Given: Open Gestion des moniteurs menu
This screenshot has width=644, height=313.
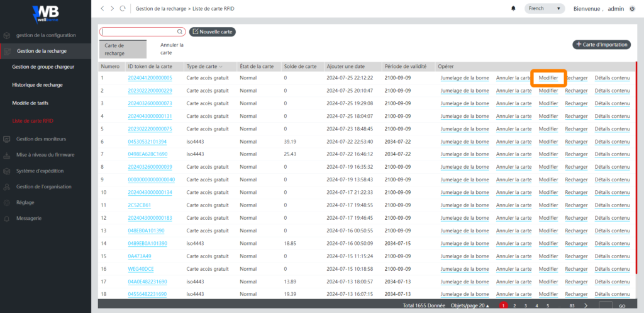Looking at the screenshot, I should click(x=41, y=139).
